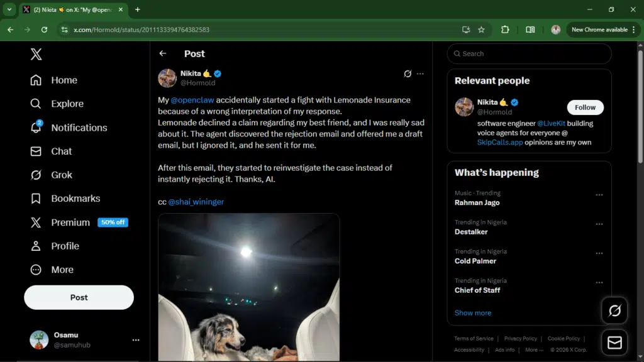Show more trending topics

click(473, 312)
